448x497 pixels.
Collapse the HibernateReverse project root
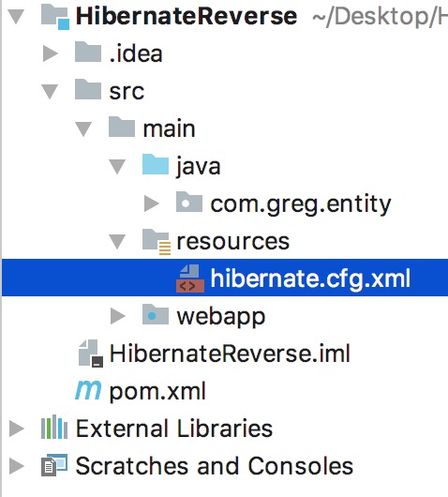pyautogui.click(x=16, y=17)
